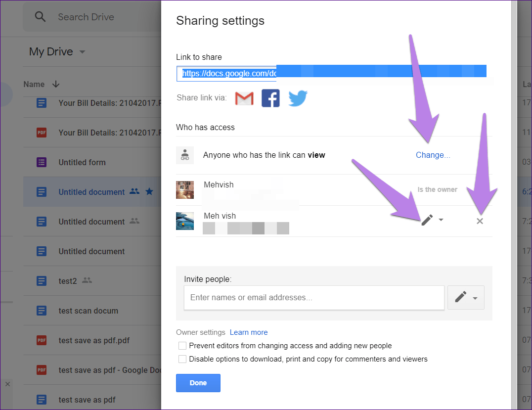Viewport: 532px width, 410px height.
Task: Click the pencil edit icon for Meh vish
Action: pyautogui.click(x=427, y=220)
